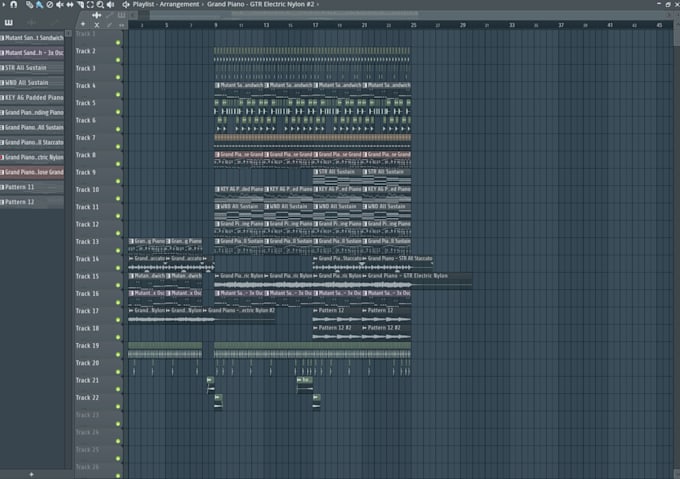Viewport: 680px width, 479px height.
Task: Select the Draw pencil tool
Action: coord(29,5)
